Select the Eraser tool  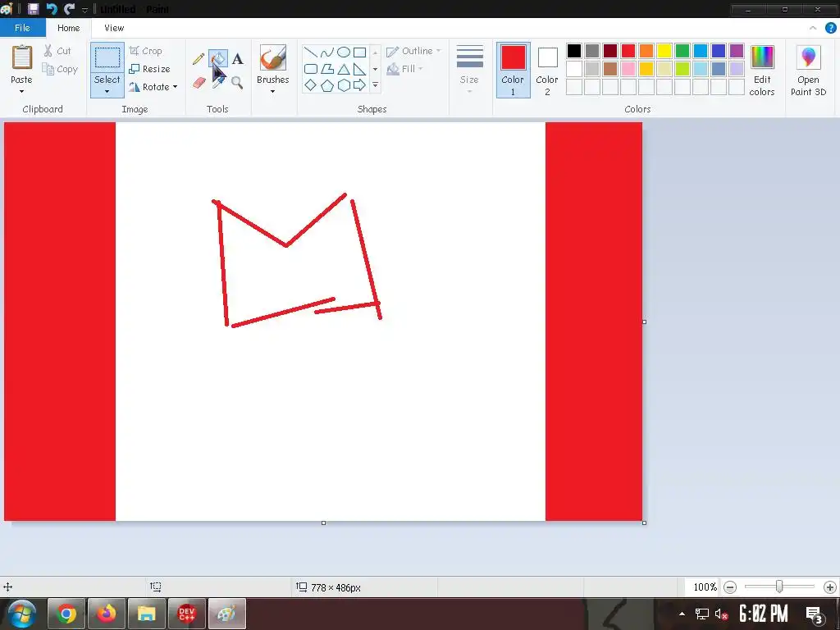click(199, 83)
